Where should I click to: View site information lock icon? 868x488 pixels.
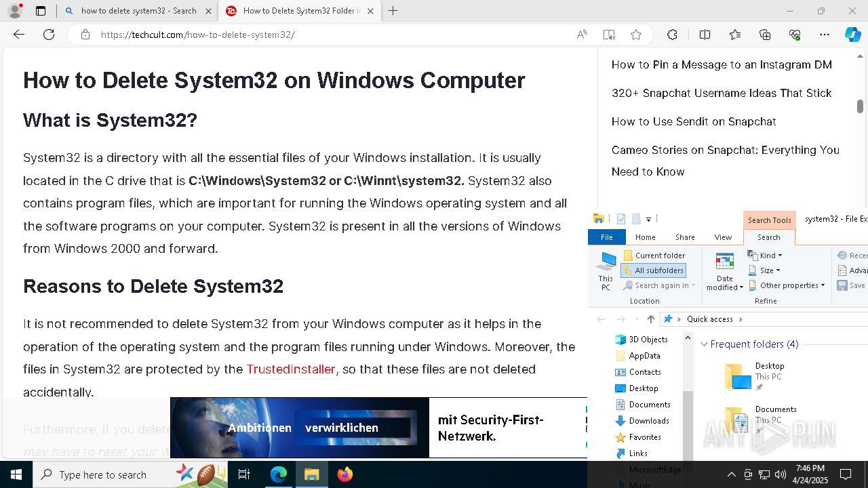click(x=85, y=35)
